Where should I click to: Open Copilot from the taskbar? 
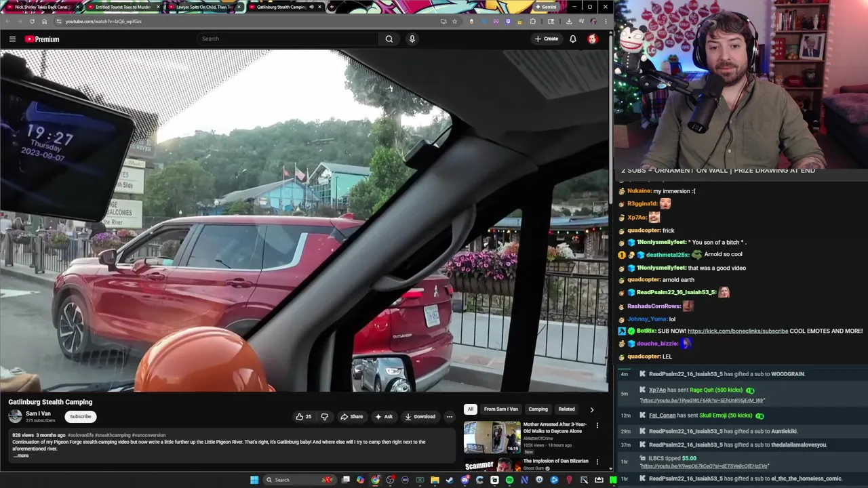click(360, 480)
